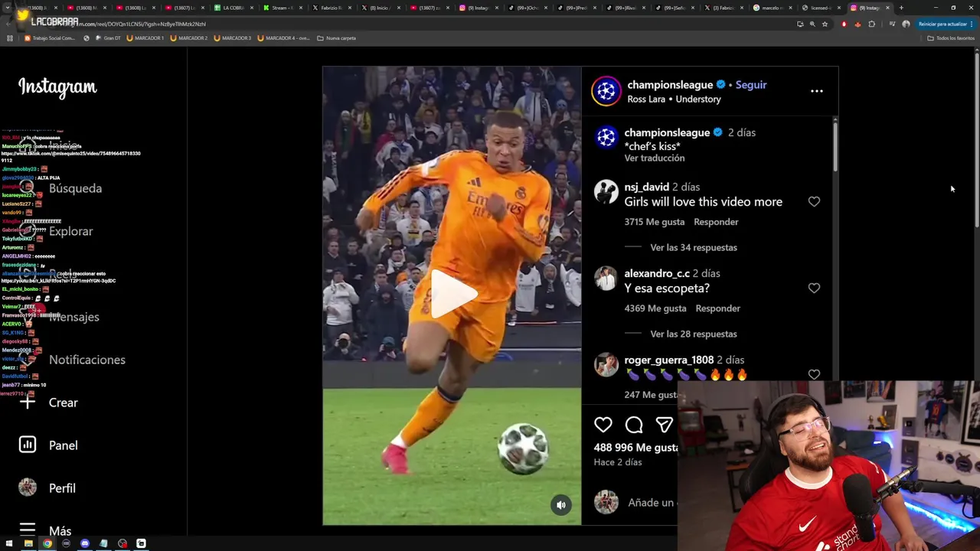Like roger_guerra_1808's comment with its heart
Image resolution: width=980 pixels, height=551 pixels.
(x=814, y=375)
